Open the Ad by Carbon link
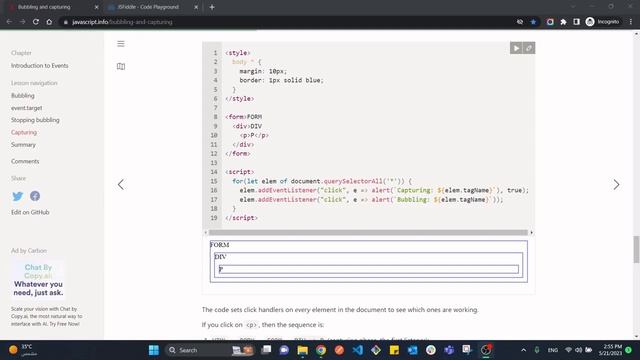Viewport: 640px width, 360px height. click(29, 251)
